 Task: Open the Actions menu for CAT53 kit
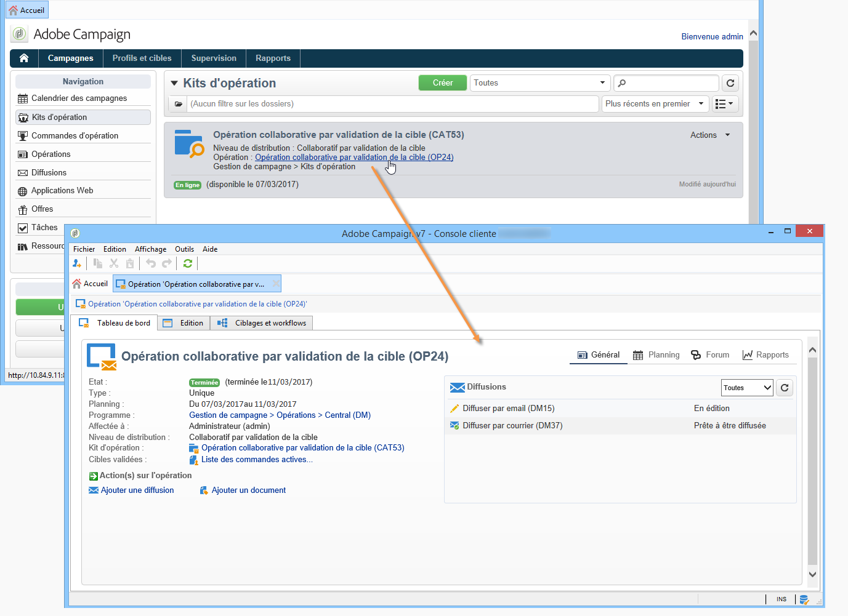[710, 135]
